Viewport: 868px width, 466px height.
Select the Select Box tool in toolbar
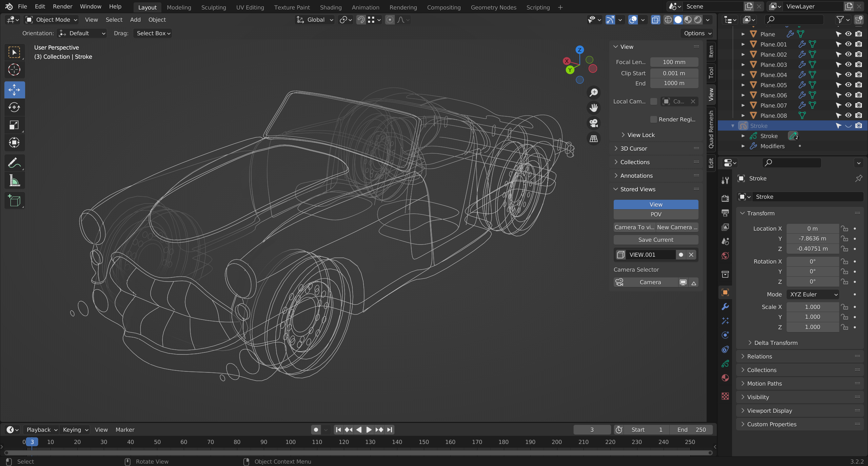14,52
